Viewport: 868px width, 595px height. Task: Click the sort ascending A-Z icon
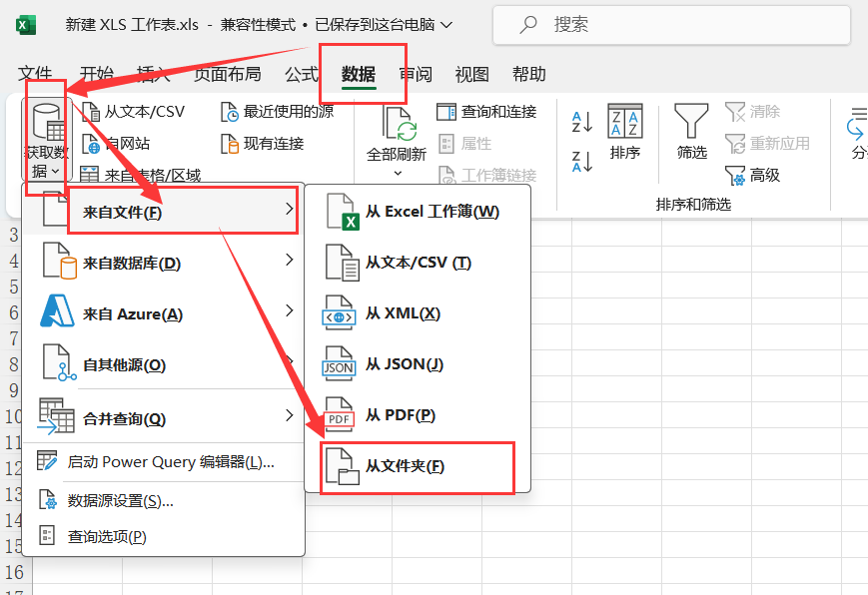click(581, 123)
